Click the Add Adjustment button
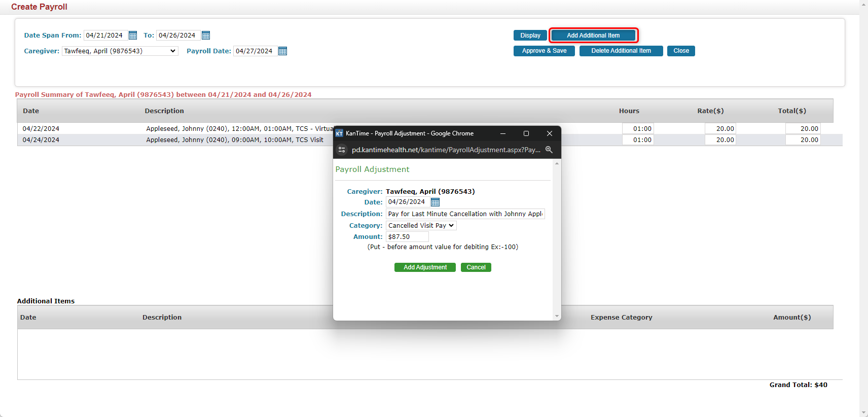The height and width of the screenshot is (417, 868). point(425,267)
